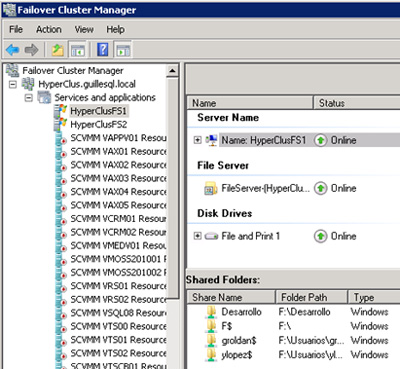Select SCVMM VMOSS201002 in tree
The width and height of the screenshot is (400, 369).
tap(118, 273)
